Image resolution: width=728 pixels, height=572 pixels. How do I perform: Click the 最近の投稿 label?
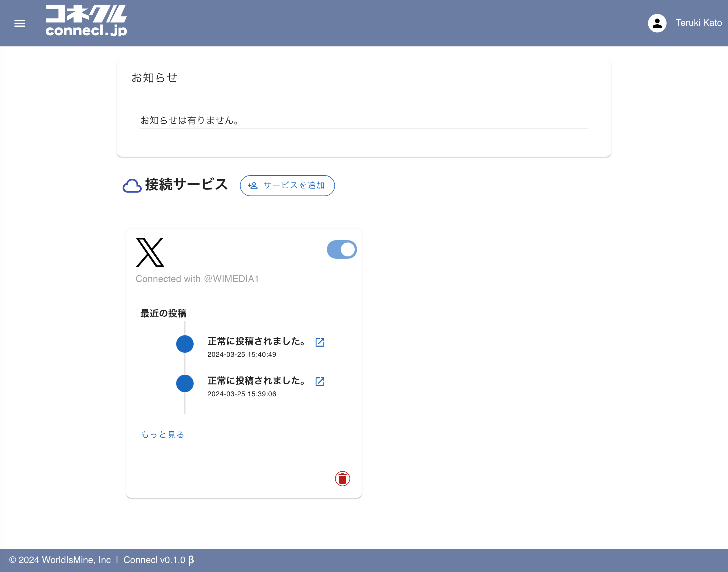(x=163, y=314)
